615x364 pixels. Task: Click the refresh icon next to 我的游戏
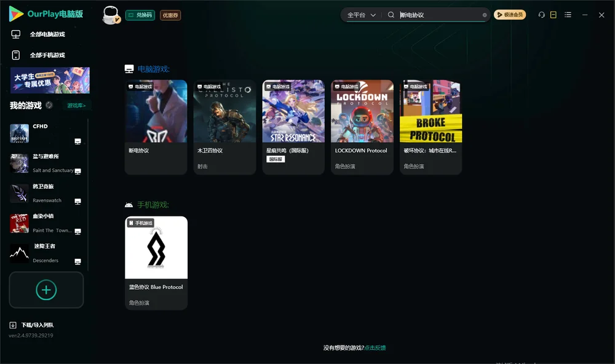[x=49, y=105]
